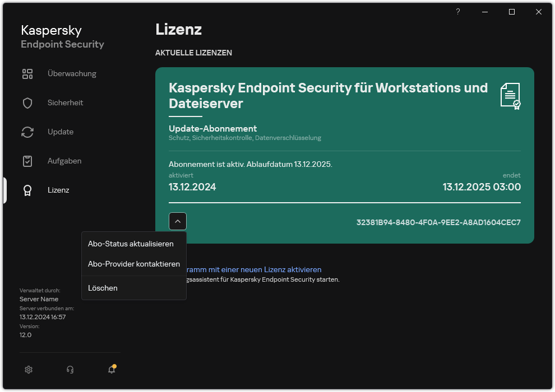Open the settings gear icon
555x392 pixels.
[29, 370]
